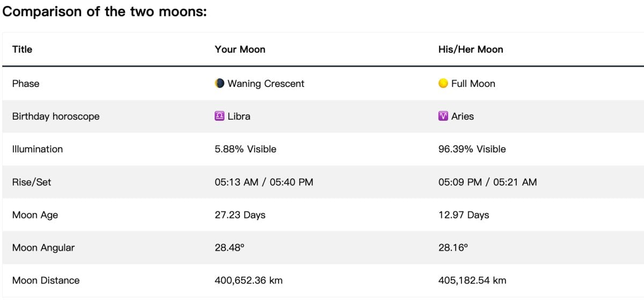Select the 05:13 AM / 05:40 PM rise/set time
644x307 pixels.
[264, 182]
